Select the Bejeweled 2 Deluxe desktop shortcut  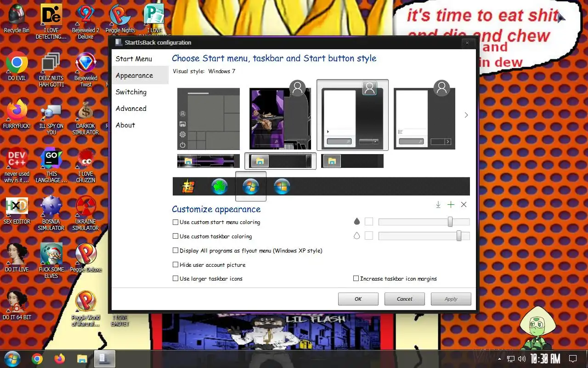(85, 22)
